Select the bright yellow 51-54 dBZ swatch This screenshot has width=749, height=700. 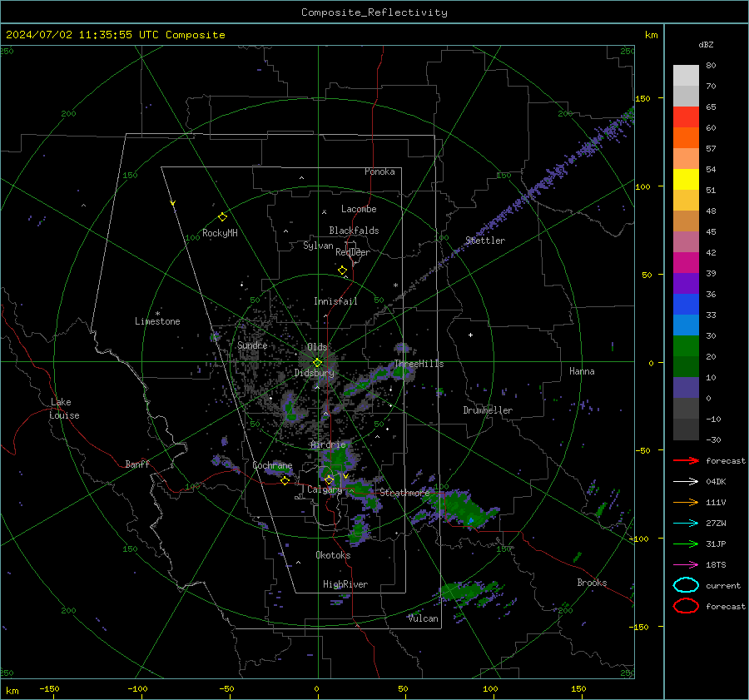[686, 180]
